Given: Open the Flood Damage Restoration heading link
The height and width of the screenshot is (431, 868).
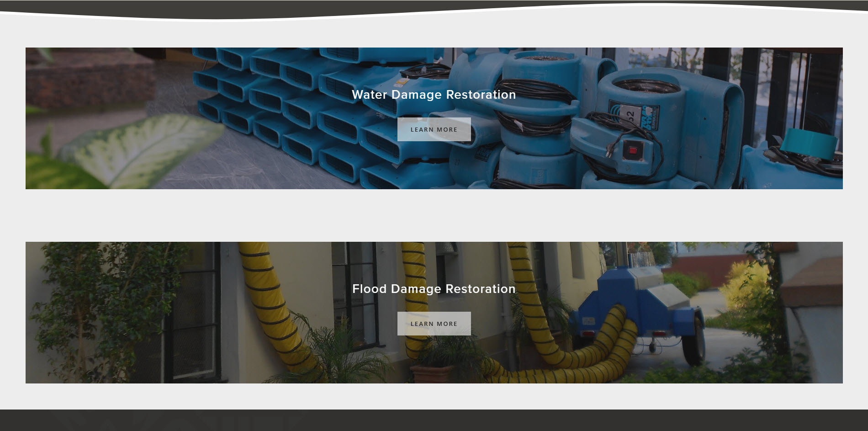Looking at the screenshot, I should click(x=434, y=289).
